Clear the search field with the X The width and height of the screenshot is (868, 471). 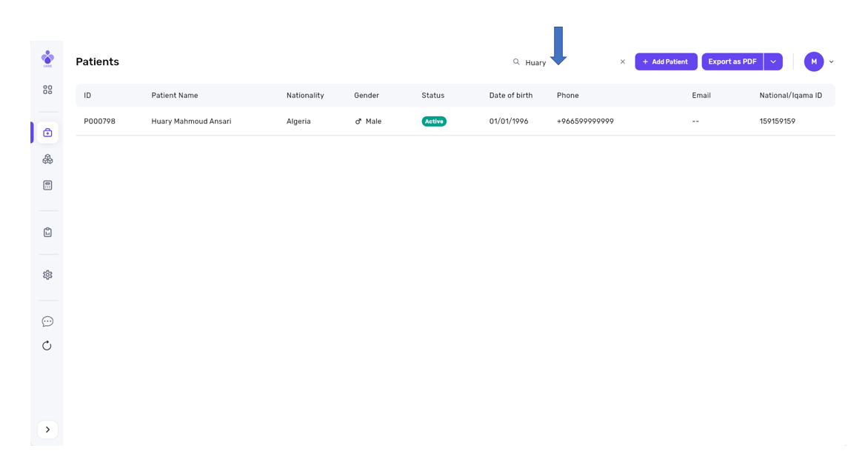622,62
